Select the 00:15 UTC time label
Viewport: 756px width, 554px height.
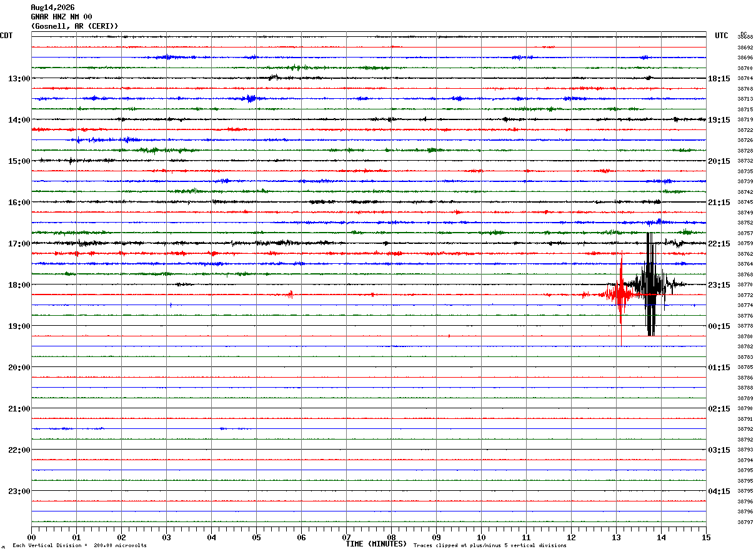tap(719, 326)
